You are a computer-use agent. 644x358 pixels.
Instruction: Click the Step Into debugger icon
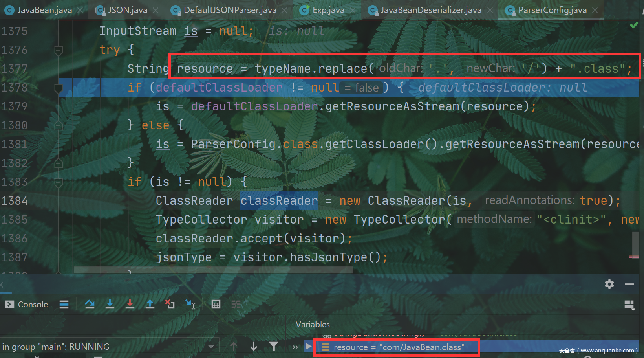[110, 304]
